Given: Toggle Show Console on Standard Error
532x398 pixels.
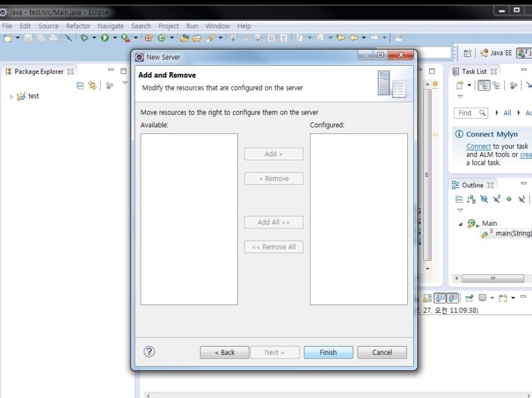Looking at the screenshot, I should [453, 298].
